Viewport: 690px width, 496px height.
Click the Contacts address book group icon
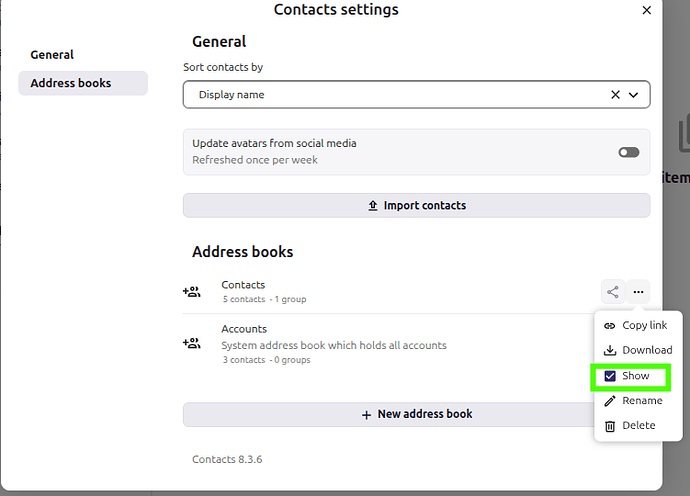point(191,292)
